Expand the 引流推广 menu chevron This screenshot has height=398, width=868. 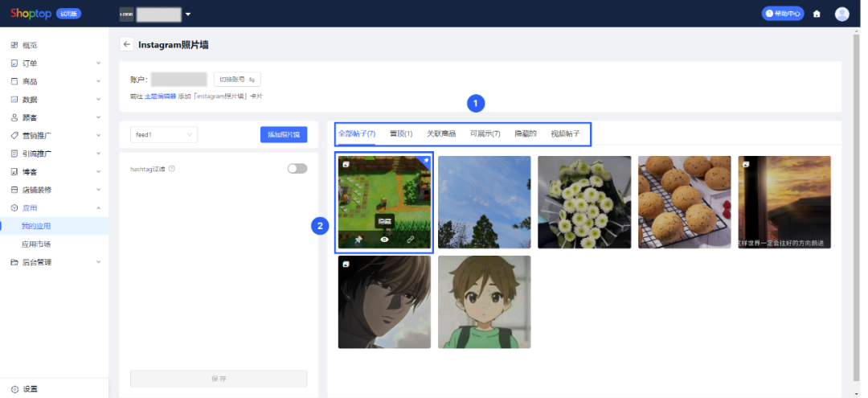[x=99, y=154]
